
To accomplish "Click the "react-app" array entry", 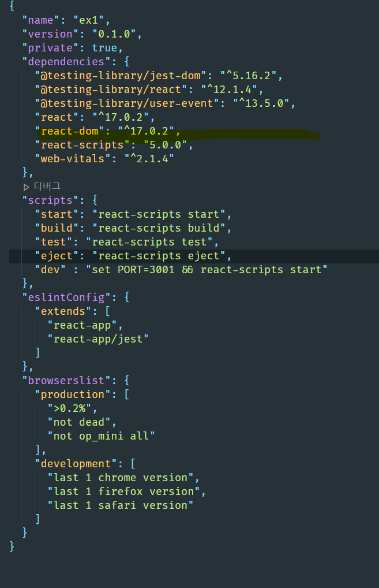I will click(x=82, y=326).
